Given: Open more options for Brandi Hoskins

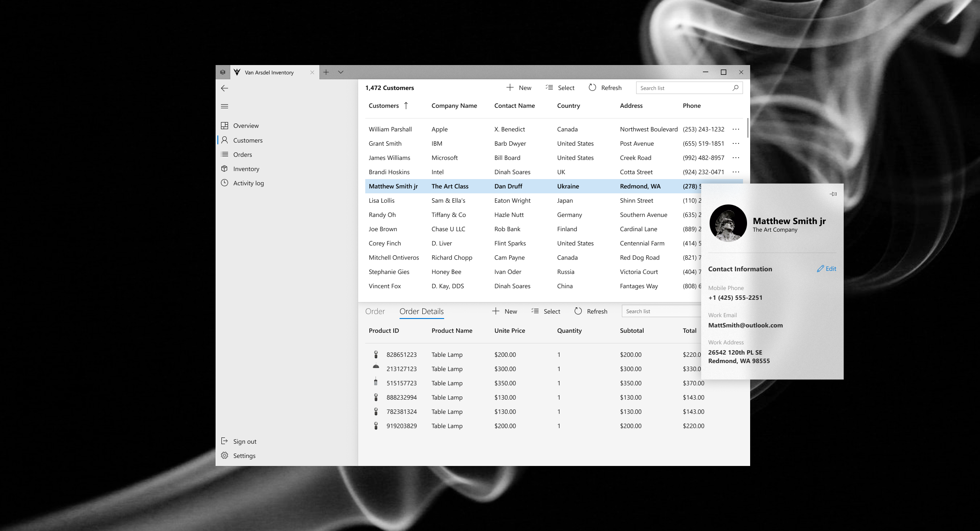Looking at the screenshot, I should click(x=736, y=172).
